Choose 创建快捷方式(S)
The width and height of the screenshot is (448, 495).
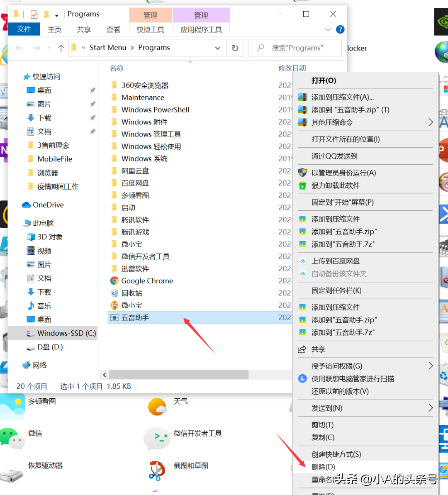365,454
